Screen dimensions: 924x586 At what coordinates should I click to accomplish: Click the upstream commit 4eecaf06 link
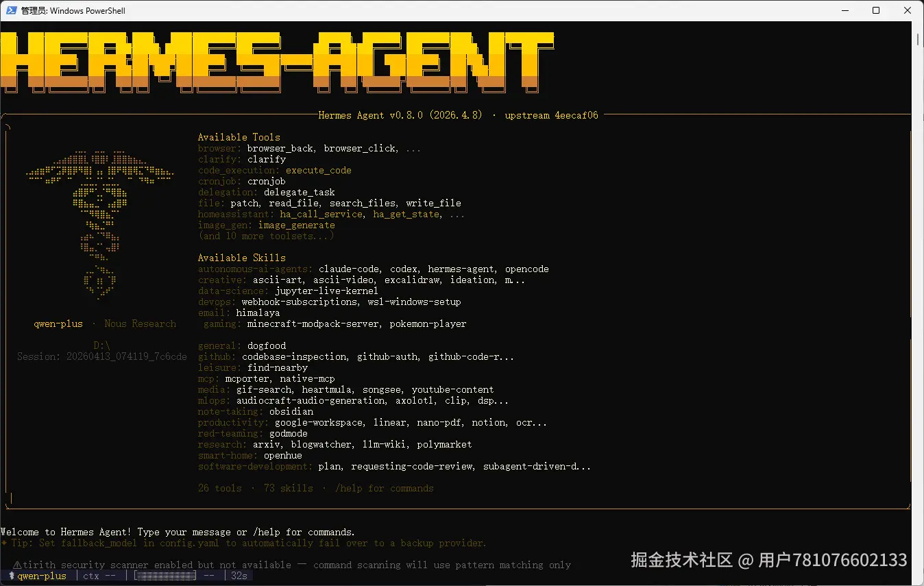(x=551, y=115)
